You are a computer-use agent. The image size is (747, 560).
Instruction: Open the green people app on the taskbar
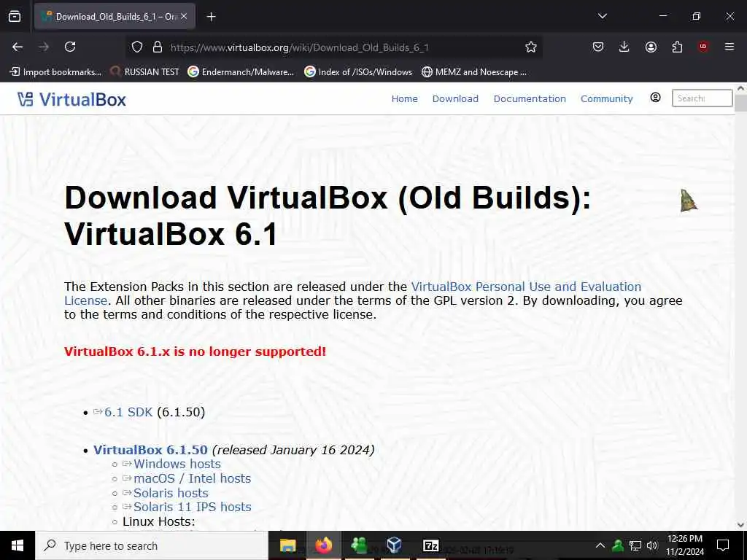(359, 545)
